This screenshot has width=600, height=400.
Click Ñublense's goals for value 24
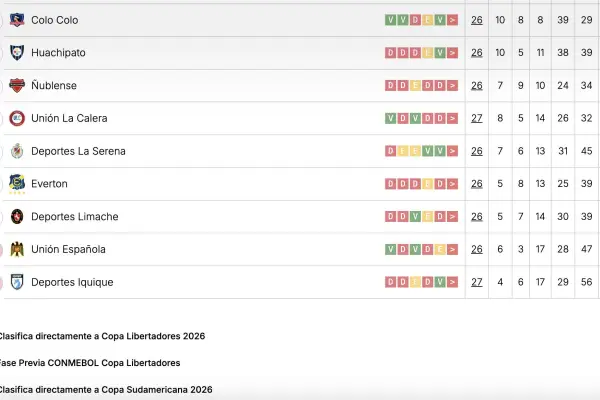[x=562, y=85]
